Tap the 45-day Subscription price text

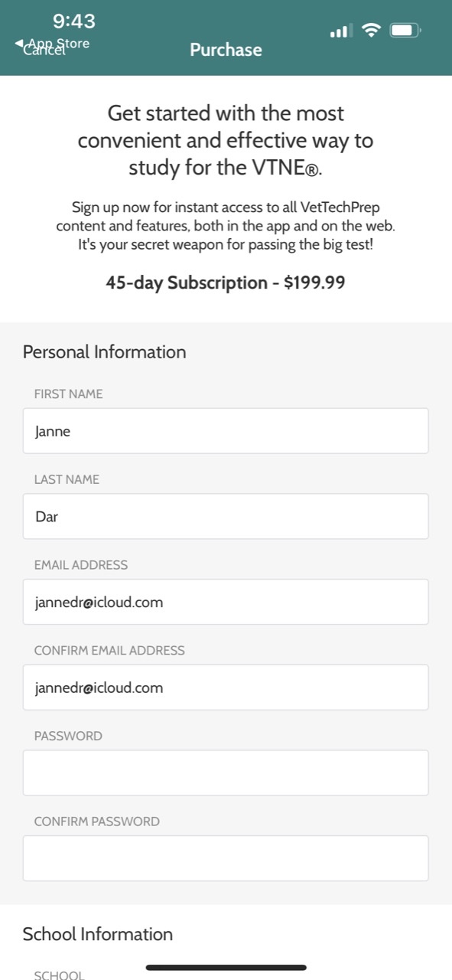pyautogui.click(x=226, y=283)
